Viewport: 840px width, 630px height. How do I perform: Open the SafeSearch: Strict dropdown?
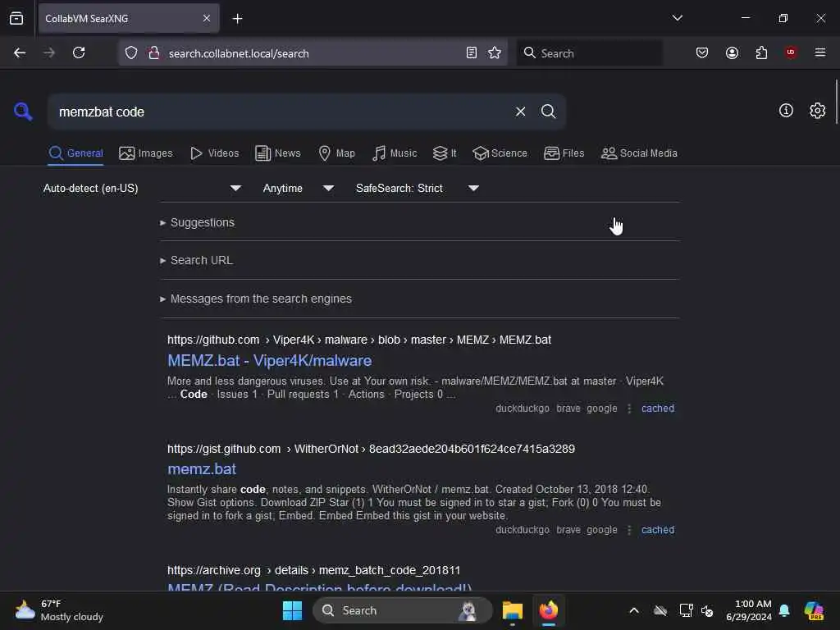(417, 188)
